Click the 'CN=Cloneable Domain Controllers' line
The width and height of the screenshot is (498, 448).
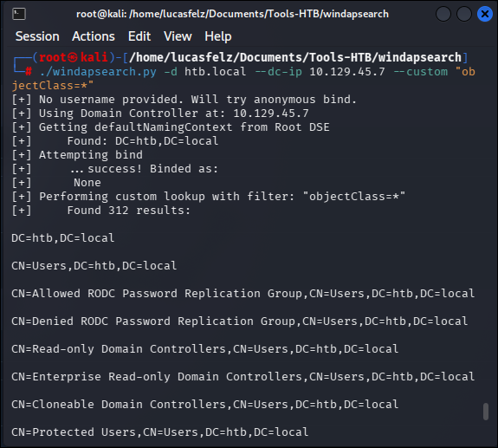[205, 405]
